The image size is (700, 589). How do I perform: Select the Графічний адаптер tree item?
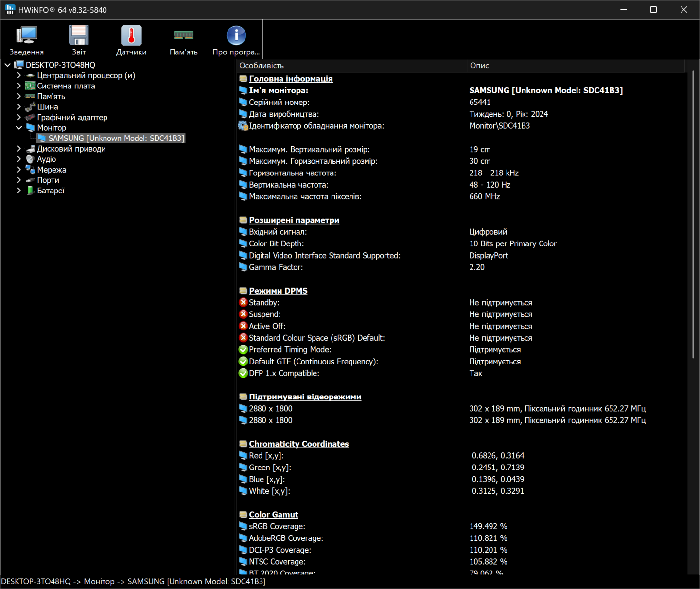click(x=72, y=117)
